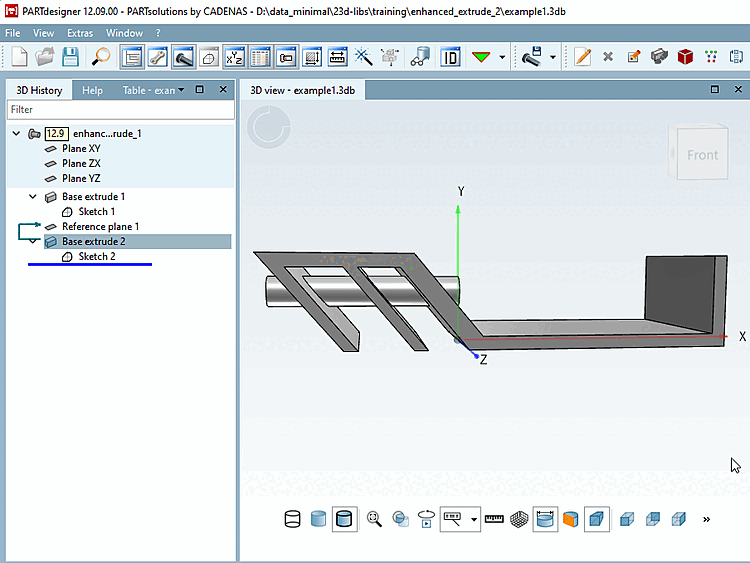Collapse the enhanc...rude_1 root node
Image resolution: width=750 pixels, height=563 pixels.
[x=16, y=133]
